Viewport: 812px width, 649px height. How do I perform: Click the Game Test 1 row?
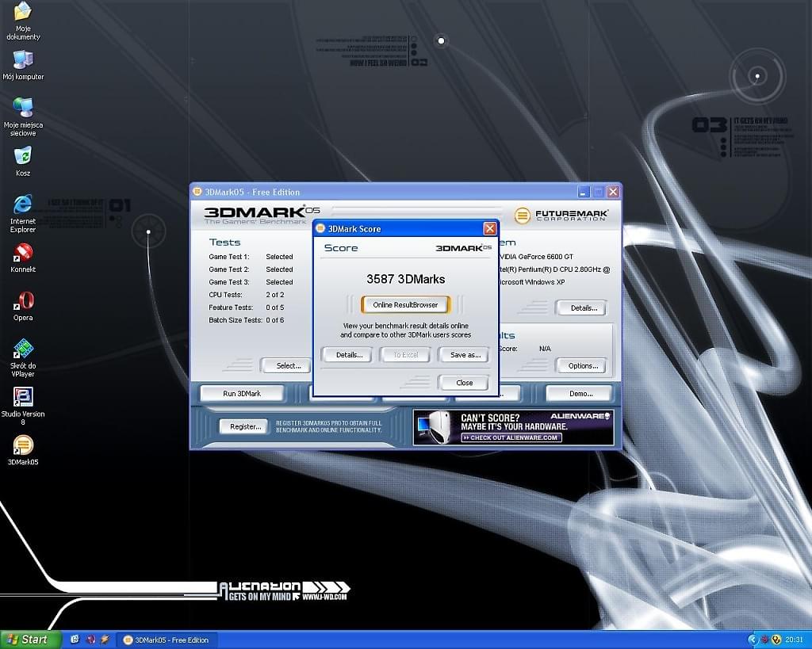[251, 257]
